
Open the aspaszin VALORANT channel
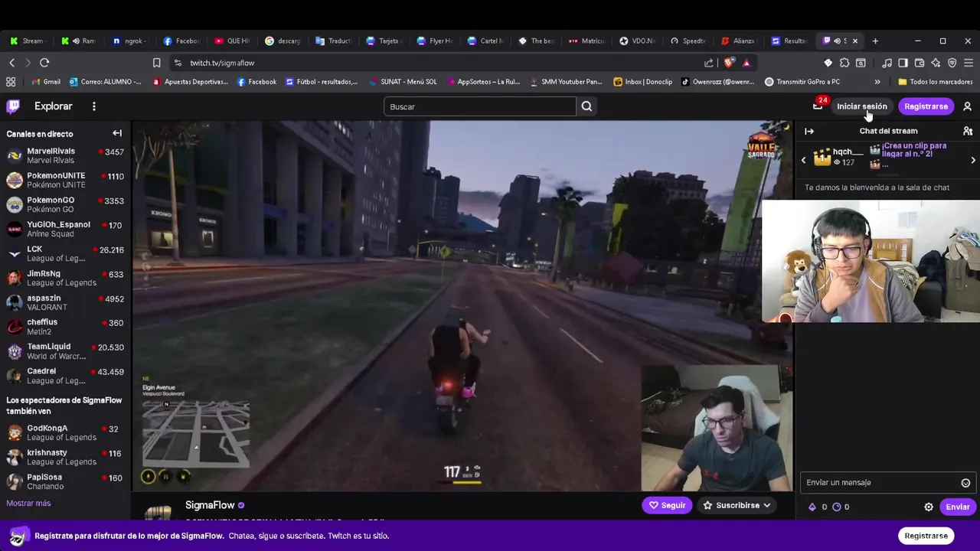click(65, 303)
